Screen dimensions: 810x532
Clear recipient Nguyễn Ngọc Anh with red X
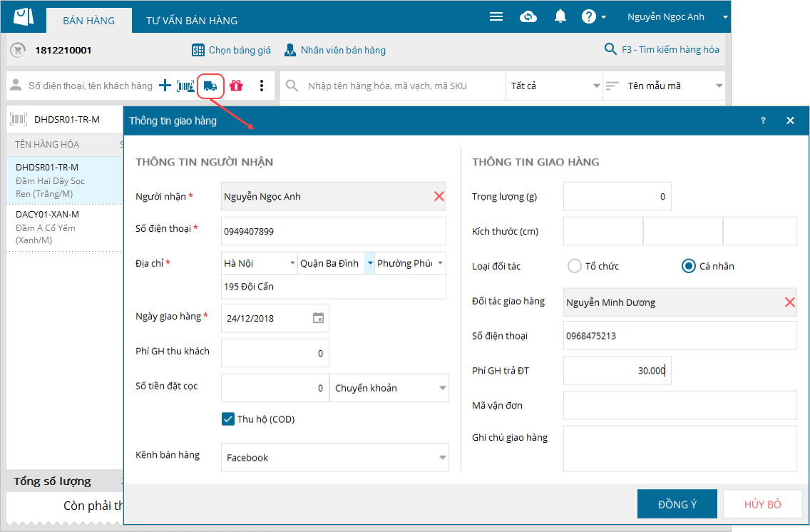point(439,196)
